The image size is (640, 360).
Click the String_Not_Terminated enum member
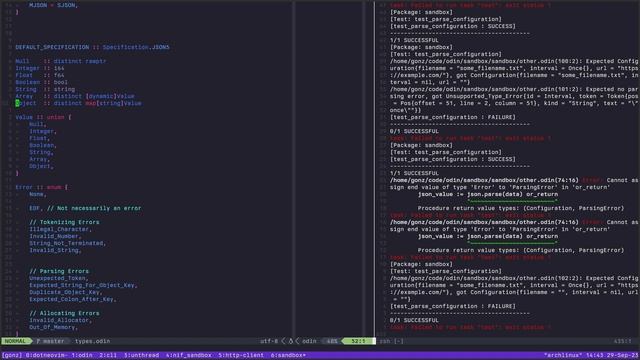click(67, 243)
